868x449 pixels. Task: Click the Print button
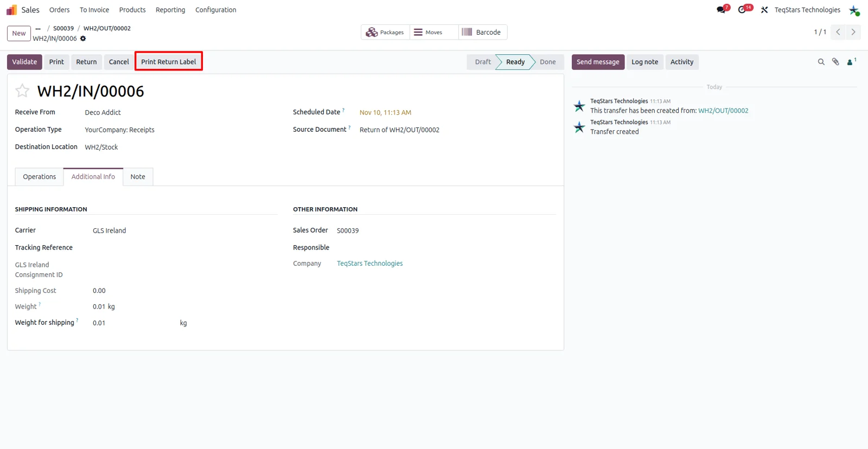pos(56,62)
